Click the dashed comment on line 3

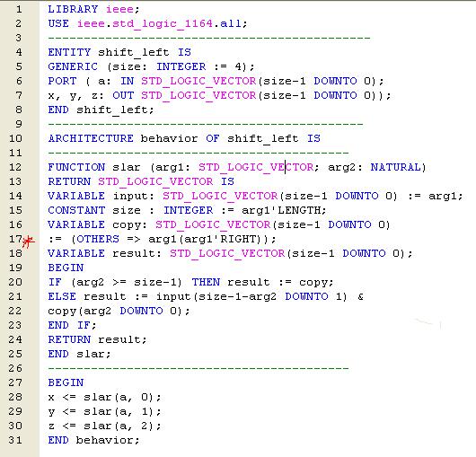[209, 38]
